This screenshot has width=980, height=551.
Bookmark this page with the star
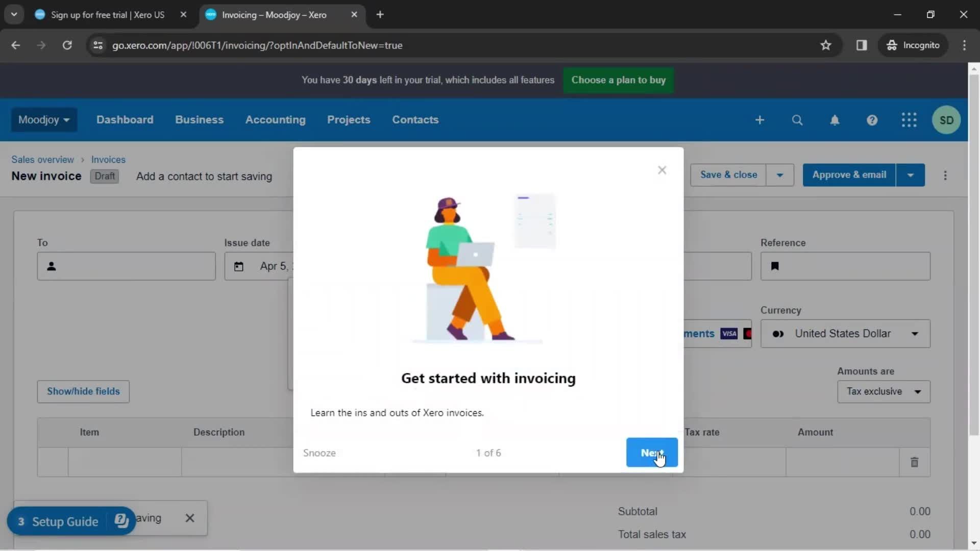pyautogui.click(x=826, y=45)
